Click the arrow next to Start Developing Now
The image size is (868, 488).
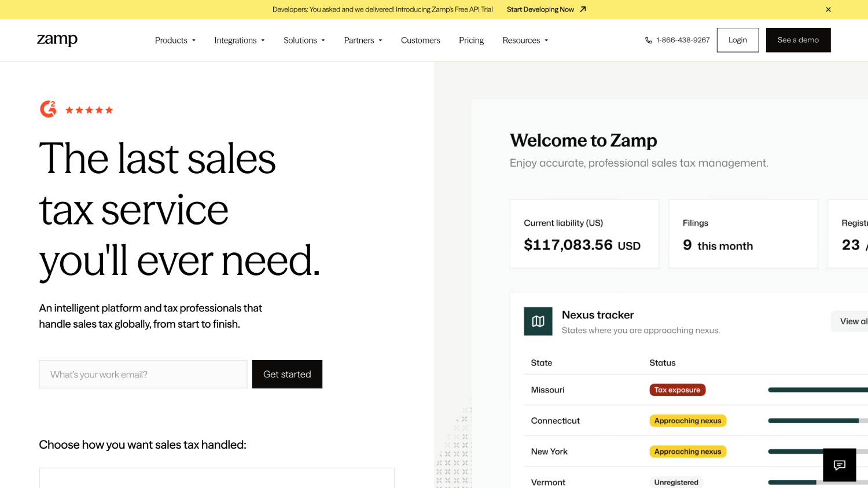(x=583, y=9)
